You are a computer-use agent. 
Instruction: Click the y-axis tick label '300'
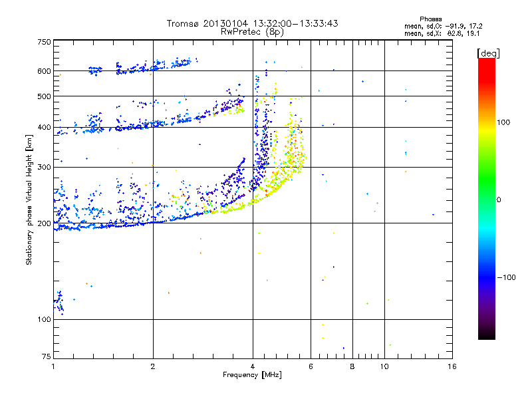click(x=44, y=168)
